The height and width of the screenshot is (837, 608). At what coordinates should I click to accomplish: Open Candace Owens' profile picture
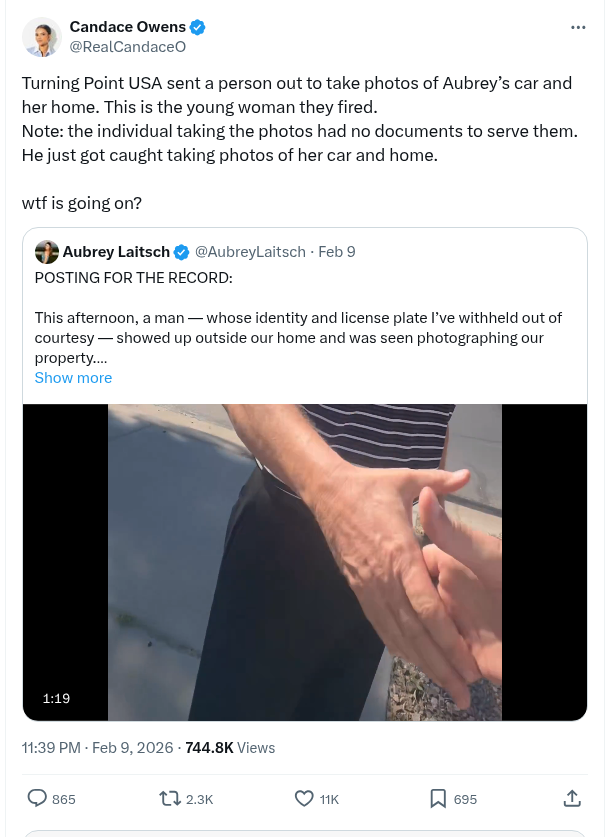pyautogui.click(x=42, y=37)
